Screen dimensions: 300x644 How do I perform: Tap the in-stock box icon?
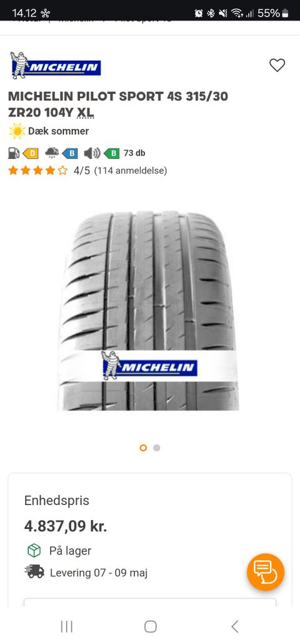(x=34, y=550)
